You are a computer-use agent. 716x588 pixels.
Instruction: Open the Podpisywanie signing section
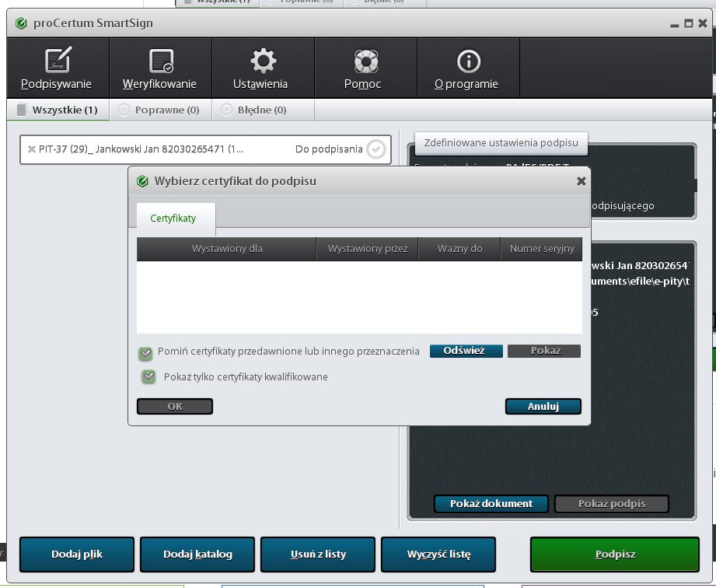click(x=57, y=68)
